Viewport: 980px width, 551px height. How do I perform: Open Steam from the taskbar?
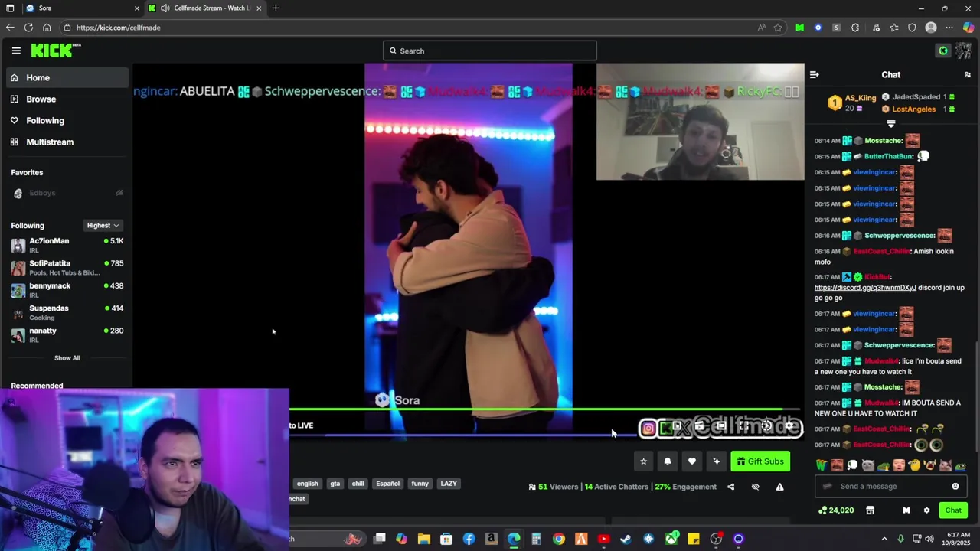(x=626, y=539)
